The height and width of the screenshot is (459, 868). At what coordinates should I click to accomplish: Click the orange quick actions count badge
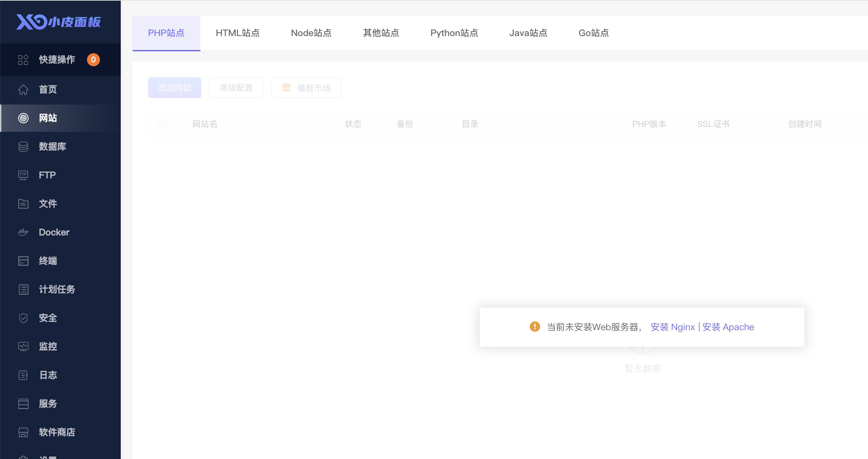pyautogui.click(x=93, y=60)
